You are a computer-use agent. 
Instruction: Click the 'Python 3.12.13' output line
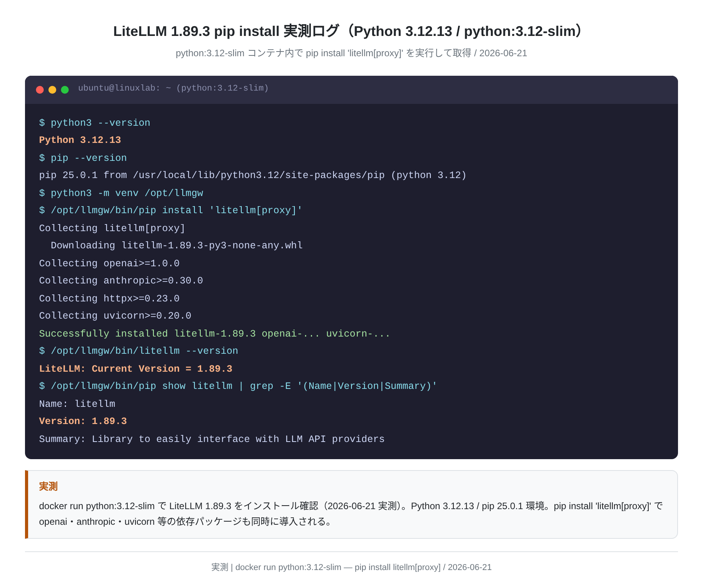80,140
